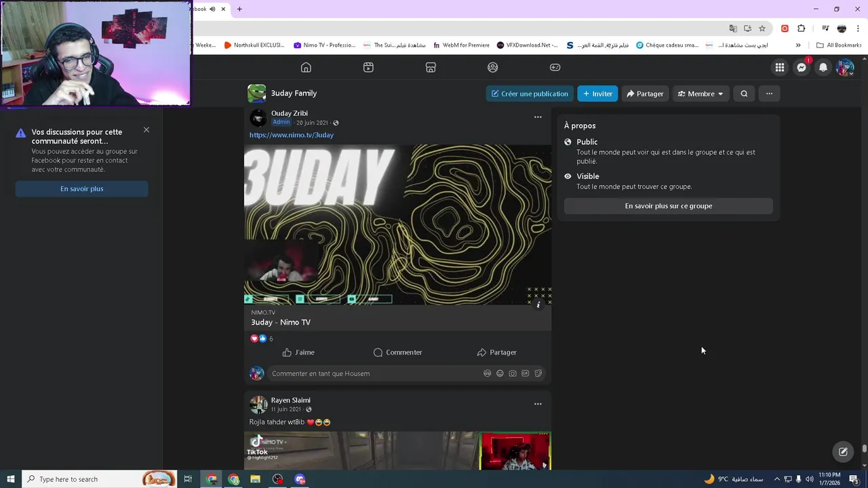Search within the group
Image resolution: width=868 pixels, height=488 pixels.
click(x=744, y=94)
